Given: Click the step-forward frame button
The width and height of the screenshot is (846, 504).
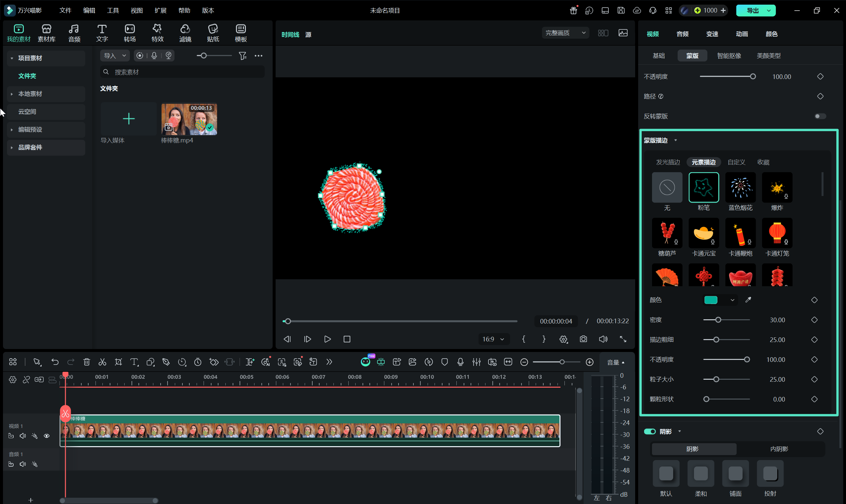Looking at the screenshot, I should [x=307, y=339].
